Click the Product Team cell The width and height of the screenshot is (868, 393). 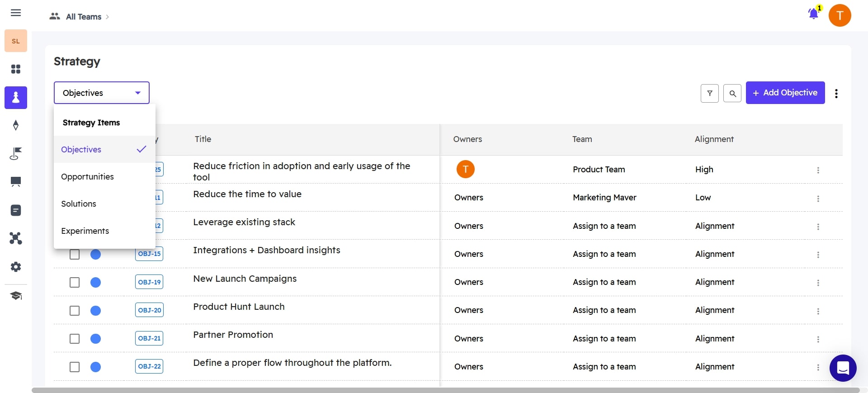[x=599, y=169]
